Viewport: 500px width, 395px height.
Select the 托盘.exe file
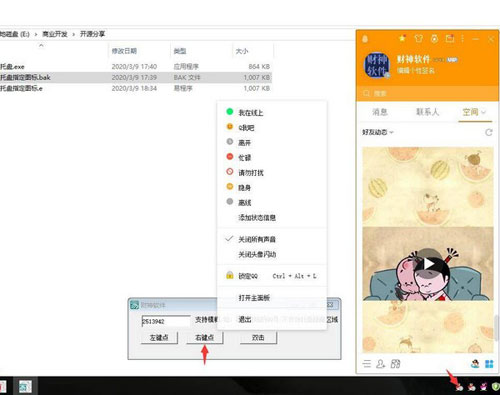click(x=136, y=66)
